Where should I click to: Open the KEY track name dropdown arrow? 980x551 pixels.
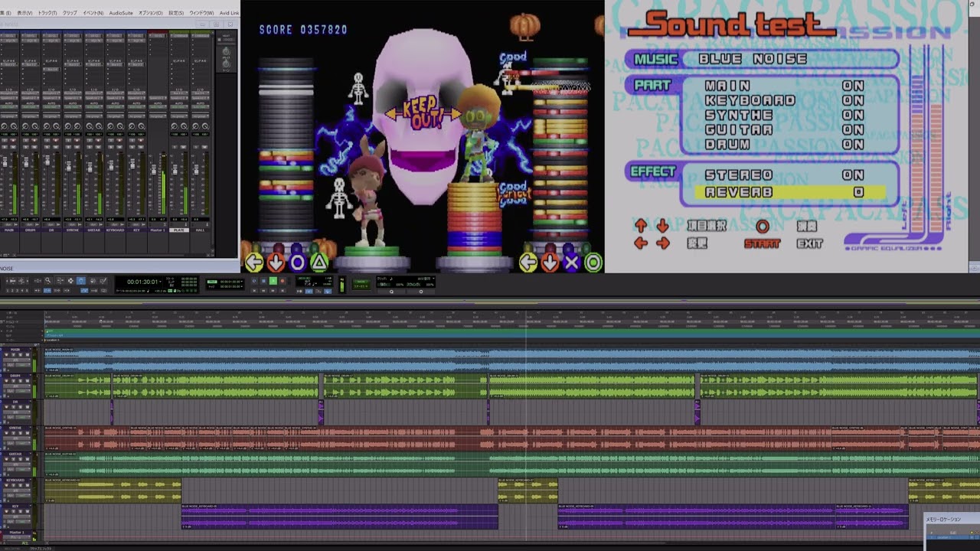[31, 506]
